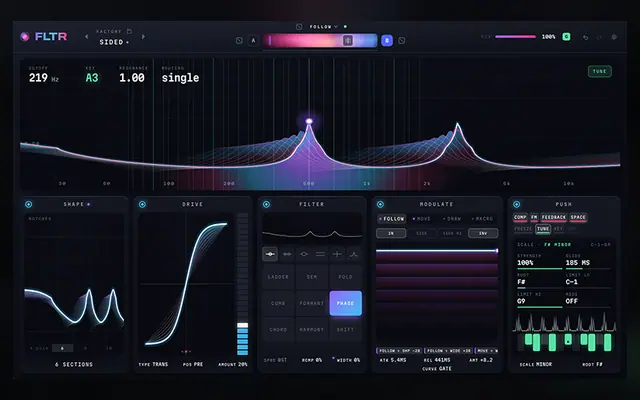Click the FOLLOW > WIDE modulation slot
640x400 pixels.
pyautogui.click(x=448, y=351)
